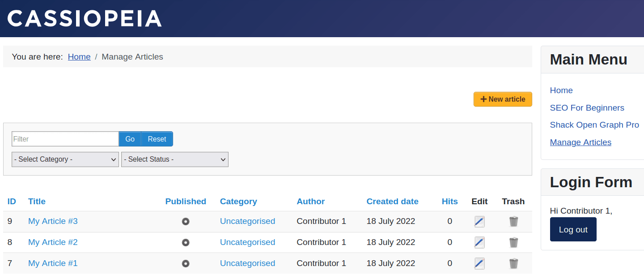Sort articles by ID column
Image resolution: width=644 pixels, height=275 pixels.
[x=12, y=202]
